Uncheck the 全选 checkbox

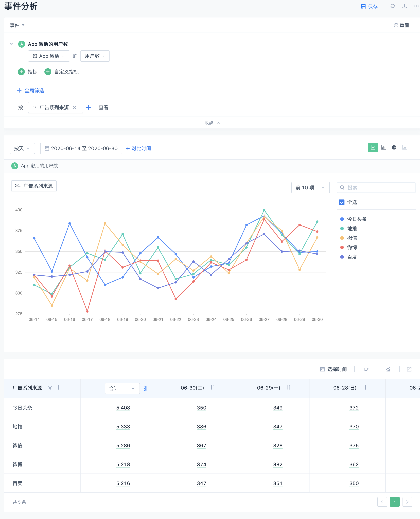click(x=341, y=202)
